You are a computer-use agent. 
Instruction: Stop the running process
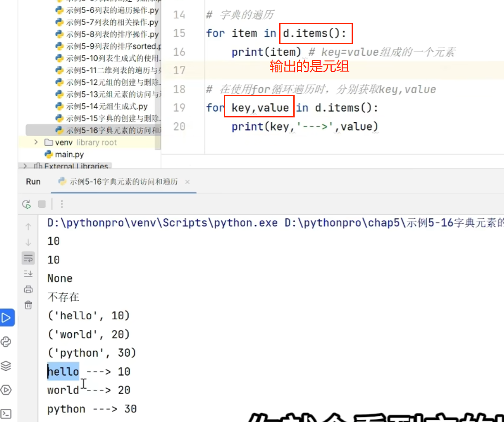[x=42, y=204]
